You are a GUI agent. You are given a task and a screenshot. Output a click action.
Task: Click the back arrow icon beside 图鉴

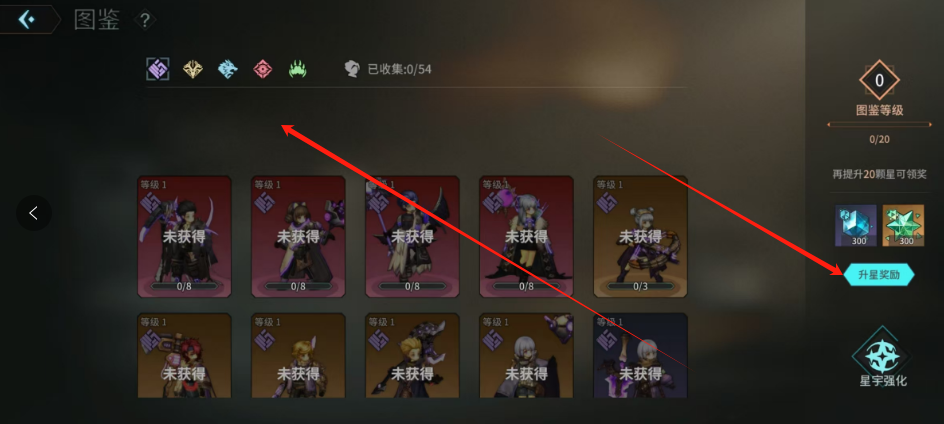26,19
